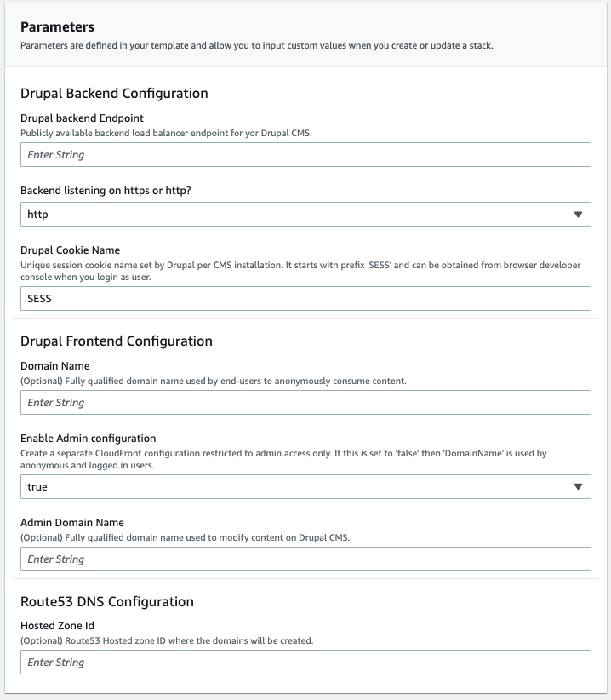
Task: Click the Hosted Zone Id input field
Action: pyautogui.click(x=305, y=663)
